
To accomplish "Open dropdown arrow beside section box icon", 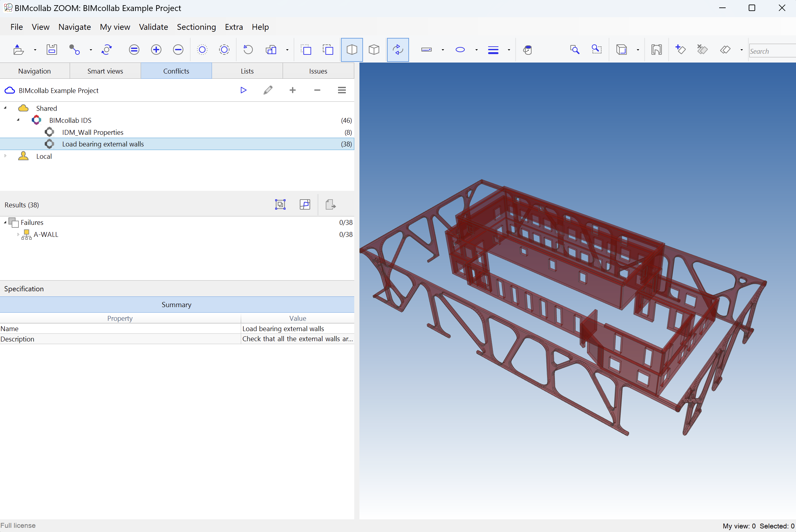I will [x=638, y=50].
